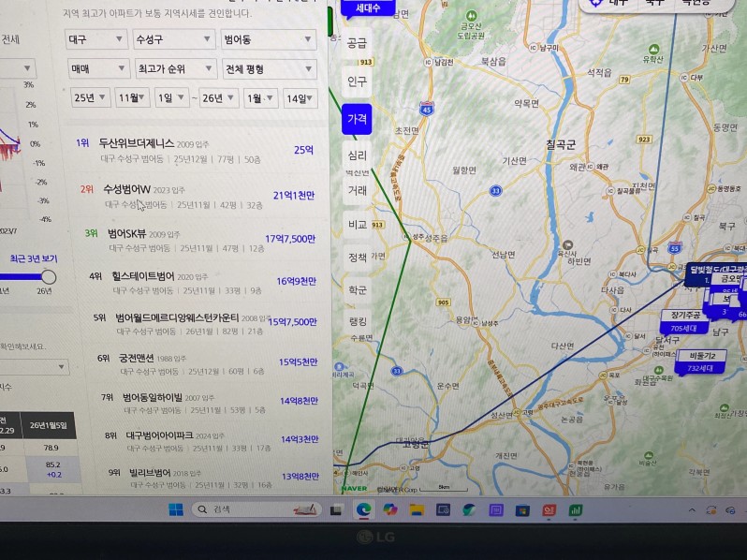Select the 비교 map tab
This screenshot has height=560, width=747.
pyautogui.click(x=358, y=224)
